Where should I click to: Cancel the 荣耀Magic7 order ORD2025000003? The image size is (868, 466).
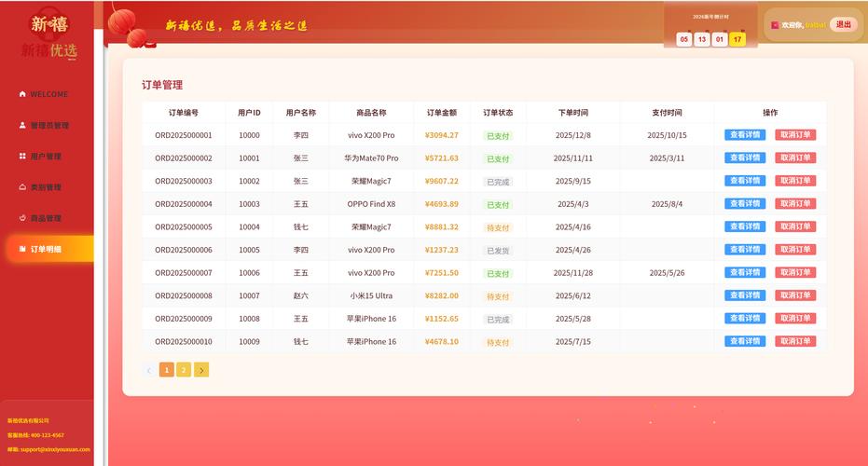coord(795,181)
